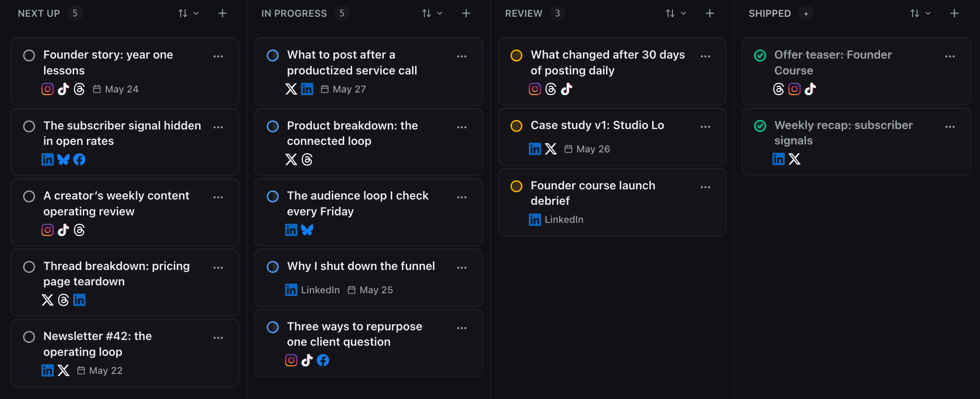Click Facebook icon on 'Three ways to repurpose' card
Viewport: 980px width, 399px height.
323,360
